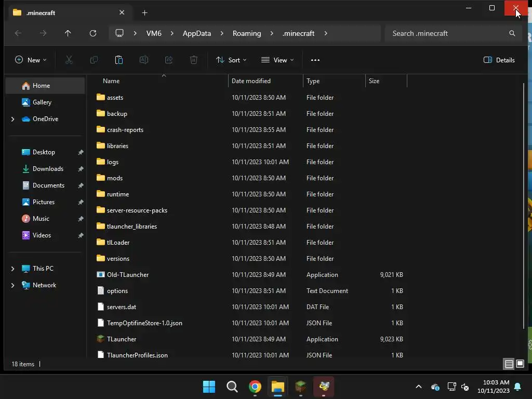Open the See more ellipsis menu

coord(315,60)
